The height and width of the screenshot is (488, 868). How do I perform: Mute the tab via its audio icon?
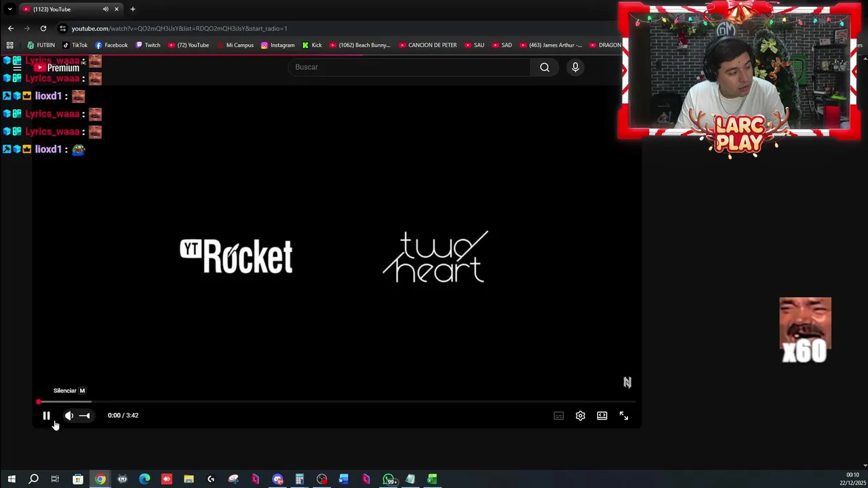coord(105,9)
